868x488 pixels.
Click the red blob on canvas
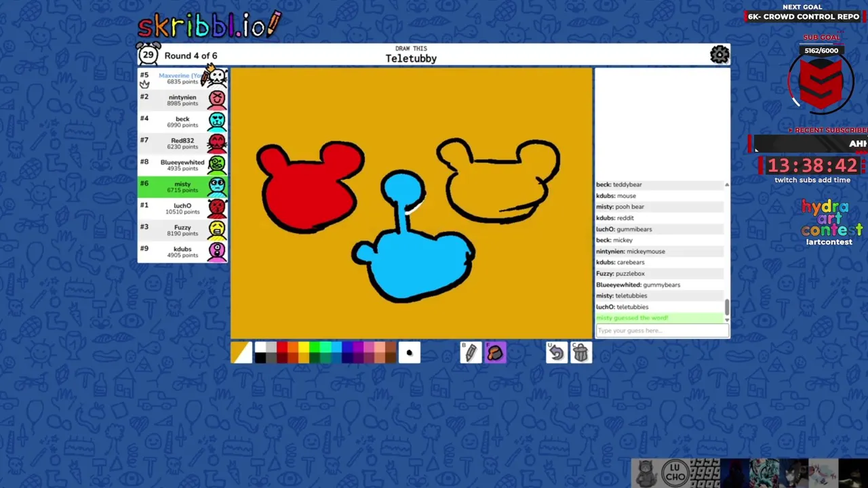click(x=309, y=186)
